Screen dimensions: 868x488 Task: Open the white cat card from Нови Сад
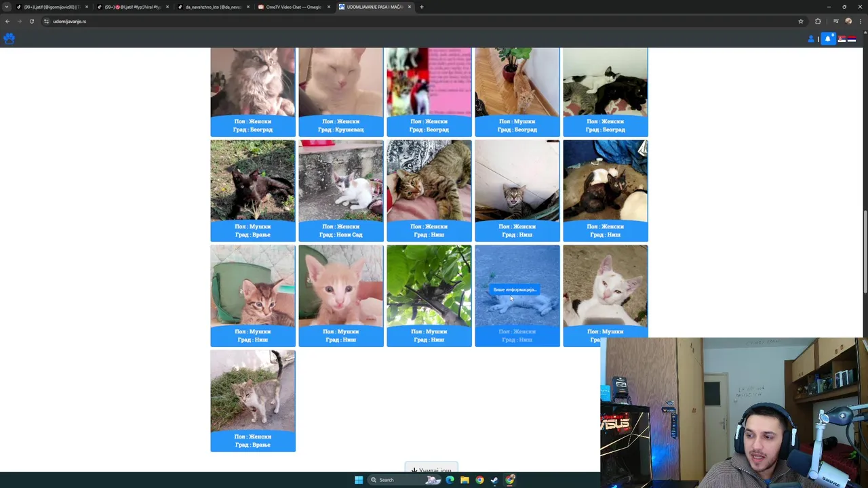click(x=341, y=190)
